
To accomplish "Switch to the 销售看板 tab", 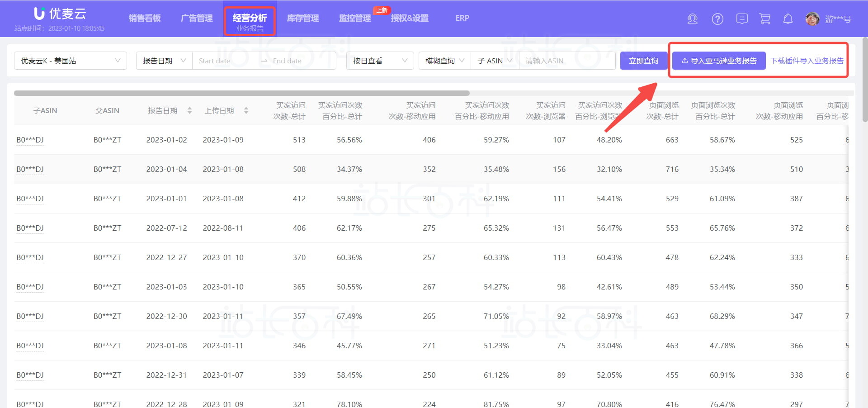I will 145,18.
